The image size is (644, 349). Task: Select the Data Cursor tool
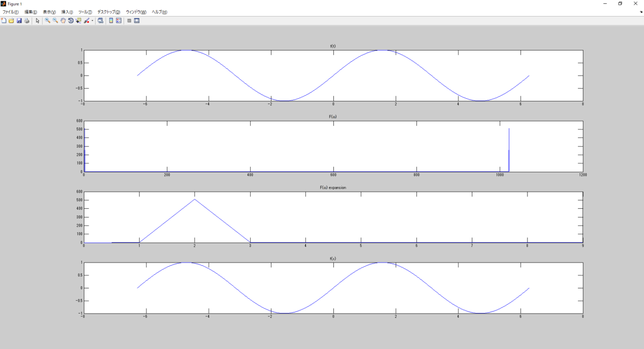(78, 22)
